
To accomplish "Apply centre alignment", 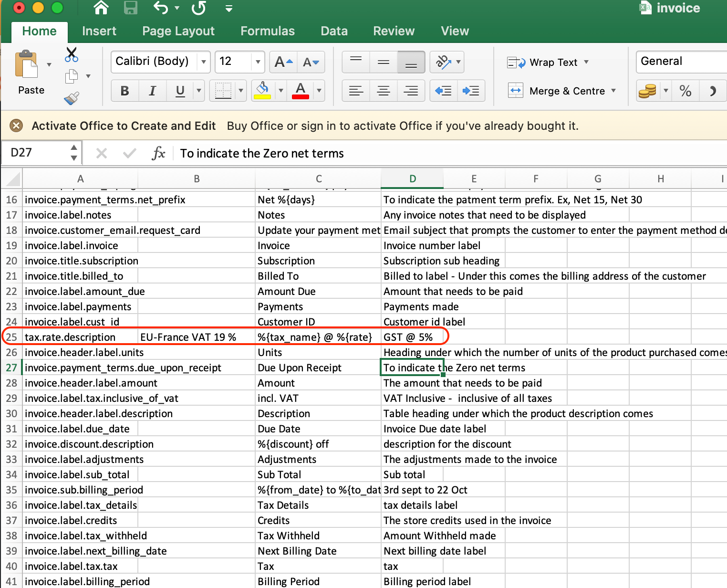I will (x=383, y=91).
